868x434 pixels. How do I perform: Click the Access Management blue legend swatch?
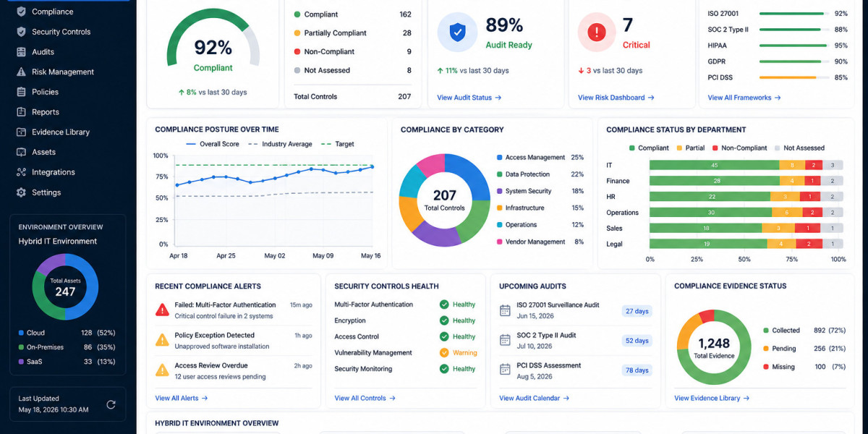[499, 157]
